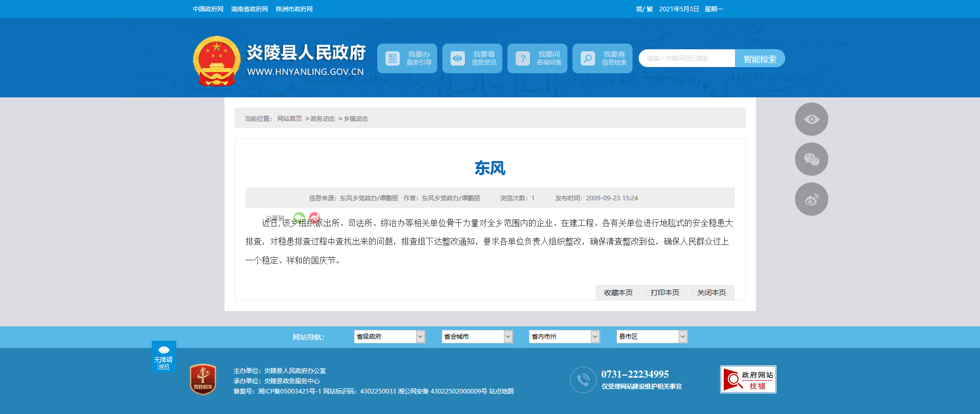The width and height of the screenshot is (980, 414).
Task: Open the 我要问 咨询问答 shortcut
Action: point(537,58)
